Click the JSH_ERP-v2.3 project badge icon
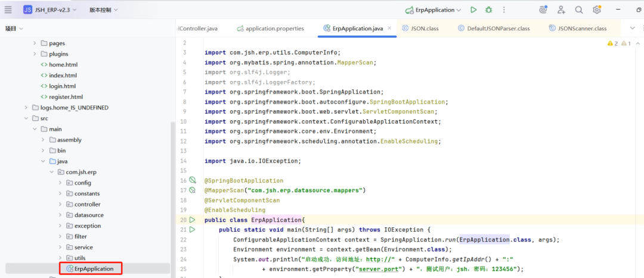This screenshot has height=278, width=644. click(x=27, y=10)
